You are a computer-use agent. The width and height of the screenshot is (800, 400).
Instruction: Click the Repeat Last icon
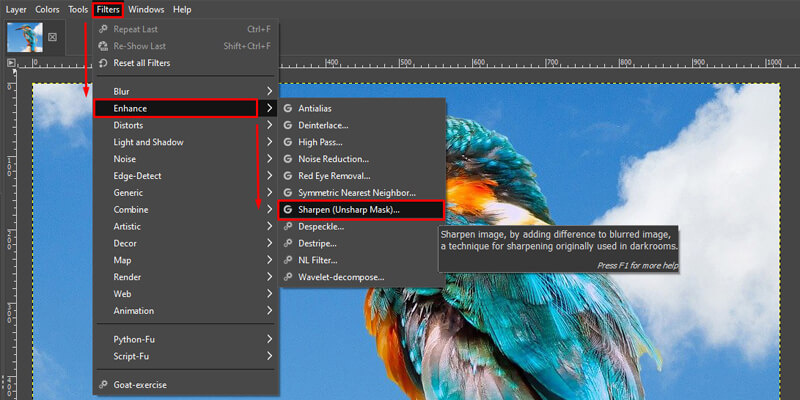[103, 30]
